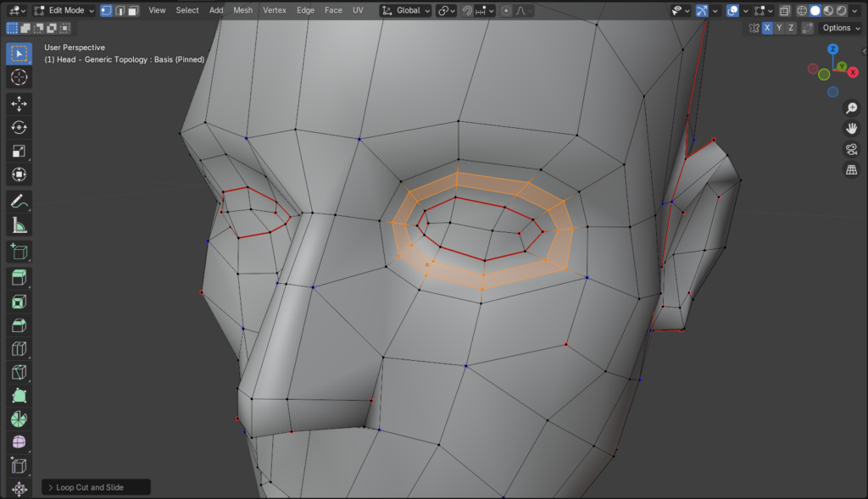Open the Options dropdown
868x499 pixels.
[x=841, y=28]
